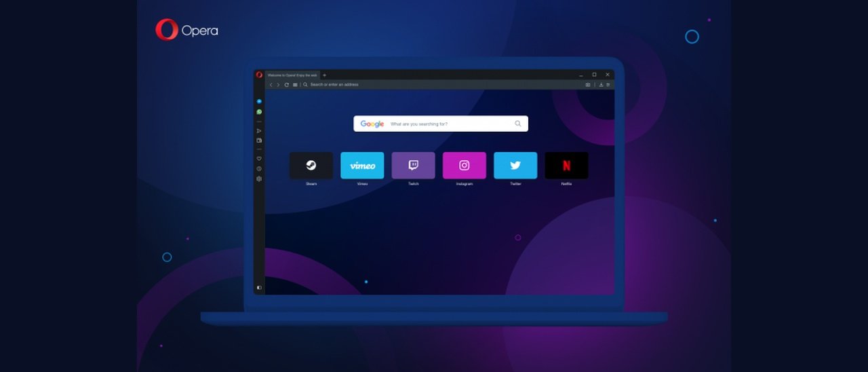
Task: Open the Twitter speed dial tile
Action: coord(515,165)
